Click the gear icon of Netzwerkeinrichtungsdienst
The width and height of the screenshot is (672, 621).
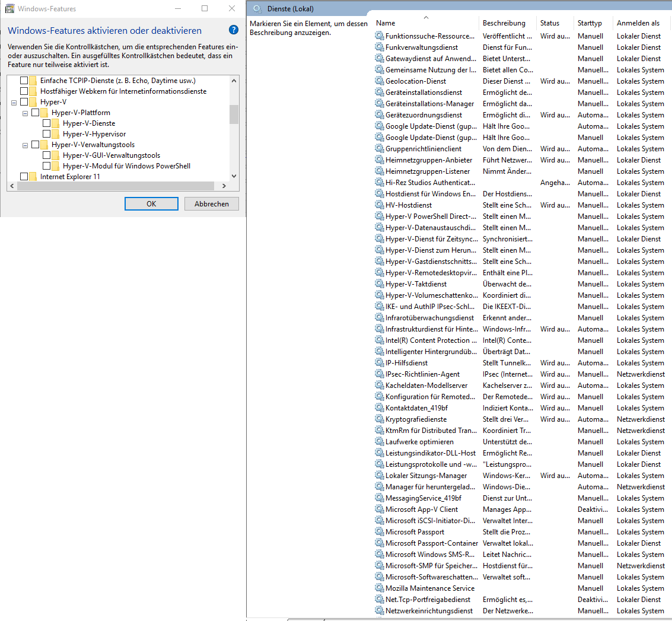pos(379,610)
